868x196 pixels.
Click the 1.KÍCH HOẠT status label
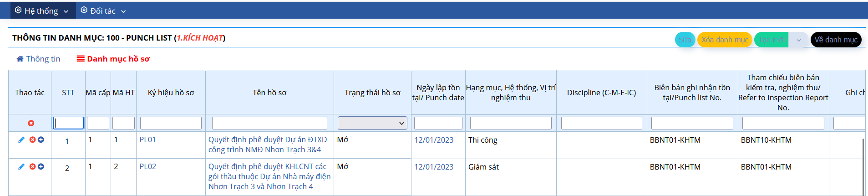click(x=200, y=38)
